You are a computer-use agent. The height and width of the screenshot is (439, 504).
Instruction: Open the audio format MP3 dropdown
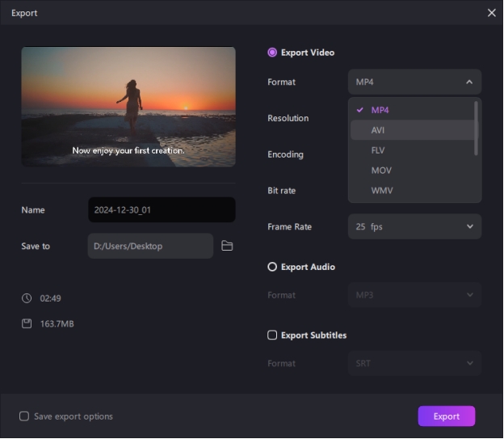point(414,295)
